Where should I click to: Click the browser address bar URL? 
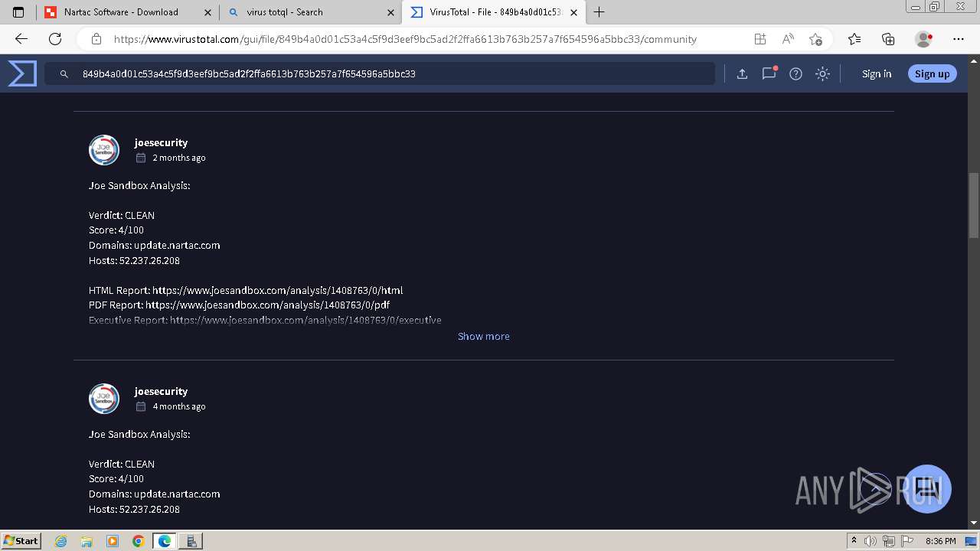(405, 39)
